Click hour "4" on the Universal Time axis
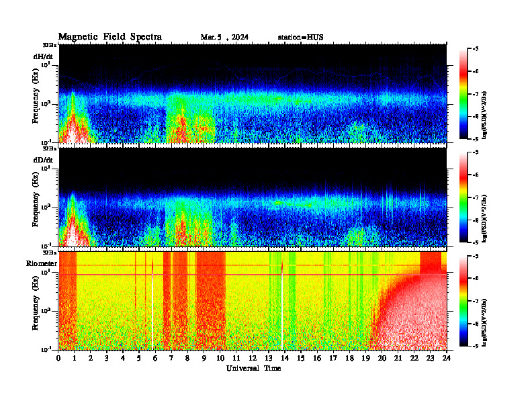Image resolution: width=532 pixels, height=411 pixels. tap(123, 358)
